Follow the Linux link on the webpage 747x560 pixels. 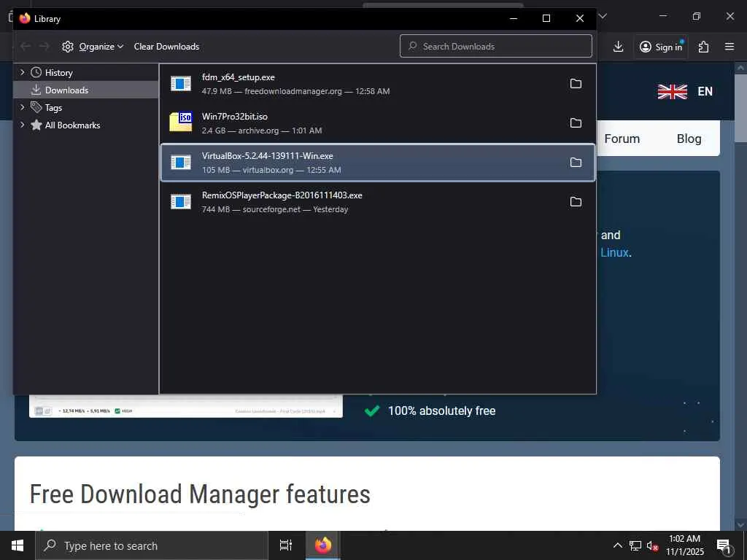pyautogui.click(x=614, y=252)
